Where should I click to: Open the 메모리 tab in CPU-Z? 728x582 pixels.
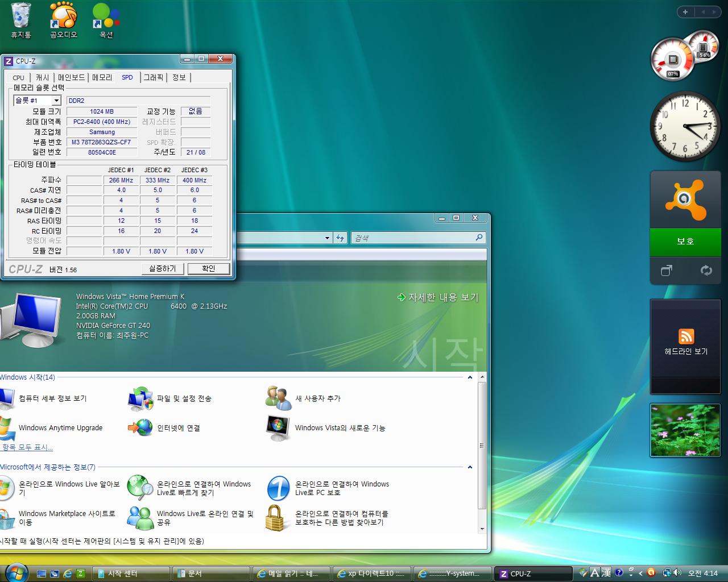pyautogui.click(x=102, y=77)
